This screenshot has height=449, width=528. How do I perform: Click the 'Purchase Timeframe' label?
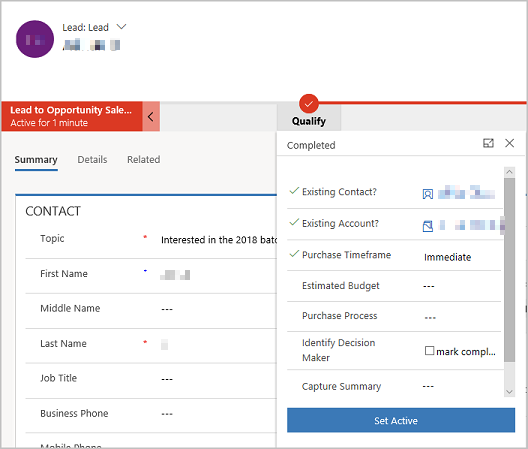(x=346, y=255)
